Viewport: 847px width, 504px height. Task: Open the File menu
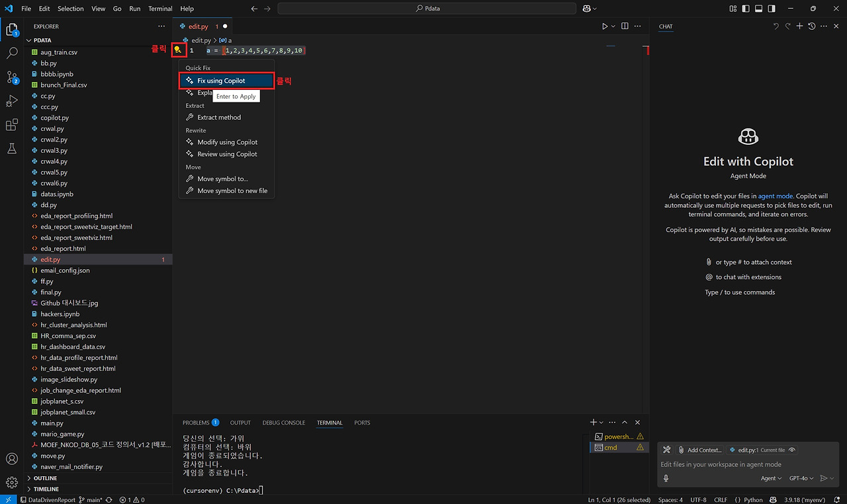(x=26, y=9)
